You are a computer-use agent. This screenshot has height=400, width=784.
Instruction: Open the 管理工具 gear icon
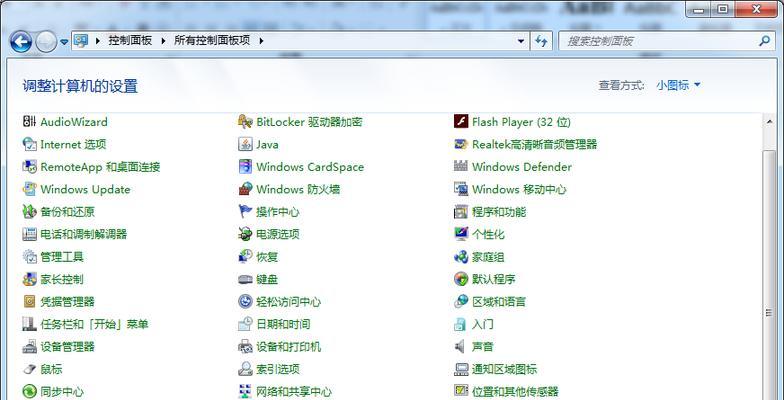[30, 257]
